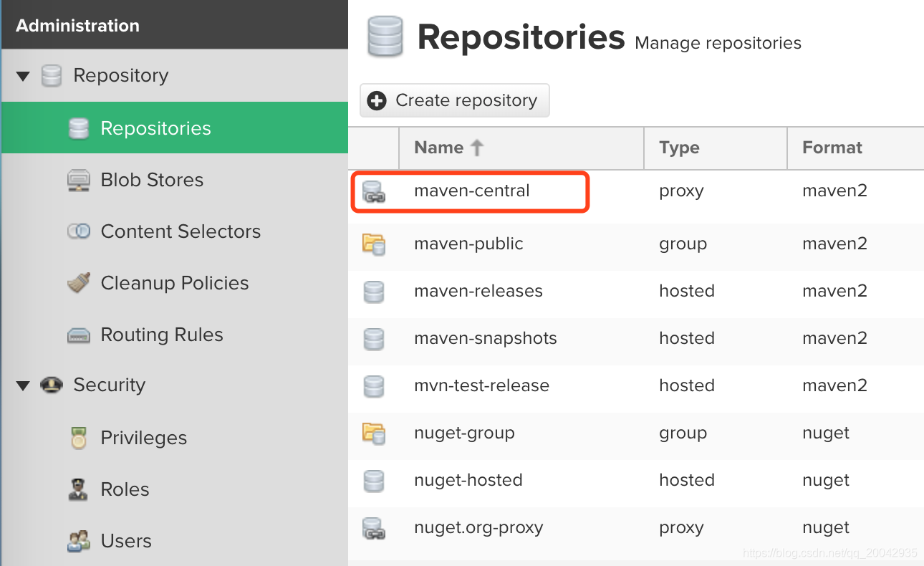Click the Security section officer icon
The height and width of the screenshot is (566, 924).
52,385
